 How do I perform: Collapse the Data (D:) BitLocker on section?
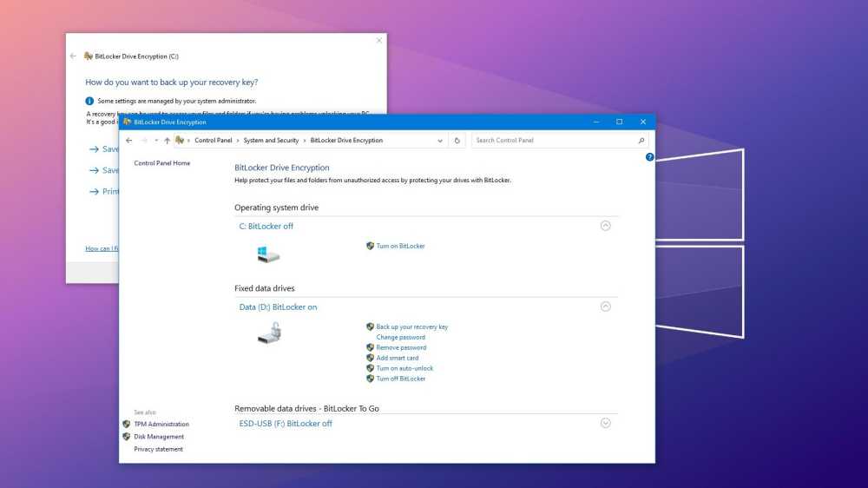pos(606,307)
